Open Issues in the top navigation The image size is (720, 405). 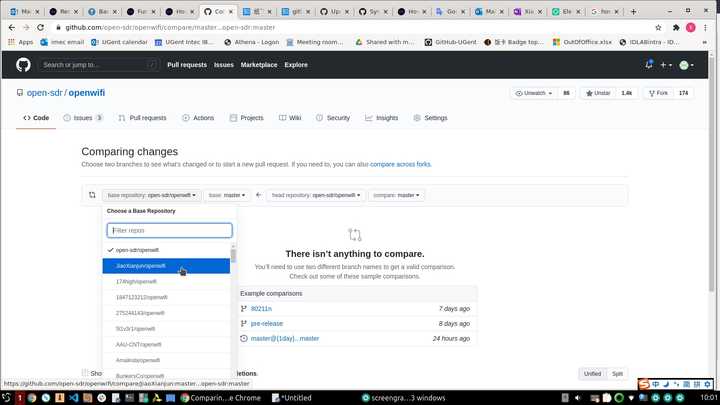[x=224, y=65]
